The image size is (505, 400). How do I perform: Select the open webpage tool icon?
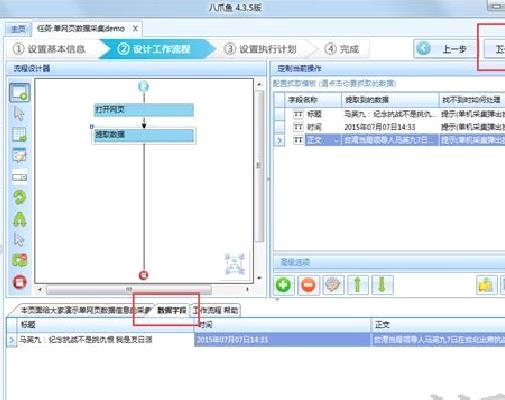pos(20,93)
